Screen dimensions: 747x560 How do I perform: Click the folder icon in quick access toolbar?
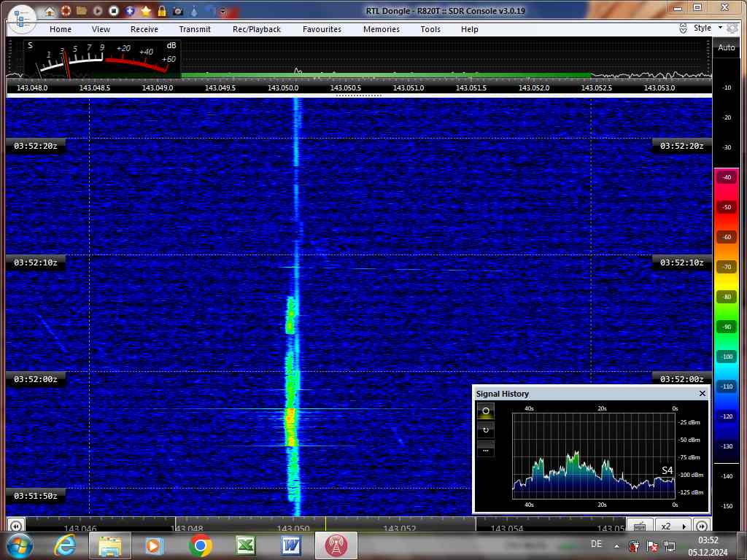82,10
